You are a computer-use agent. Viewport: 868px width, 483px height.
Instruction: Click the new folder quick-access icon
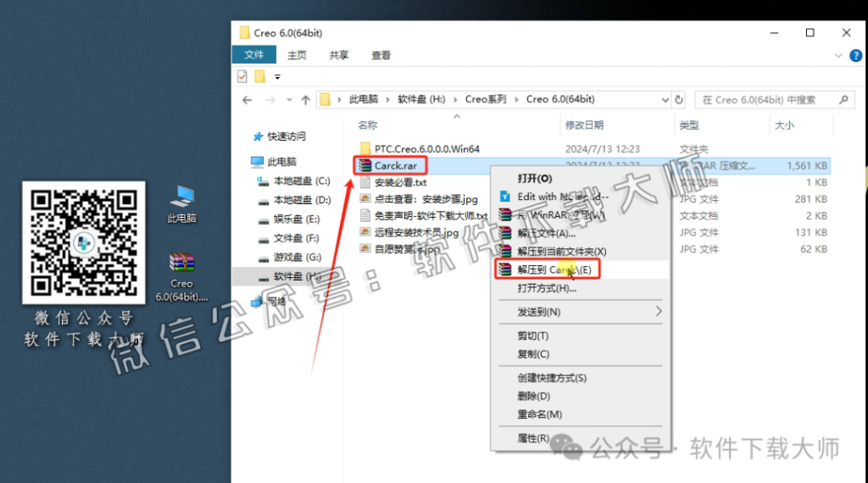[259, 76]
